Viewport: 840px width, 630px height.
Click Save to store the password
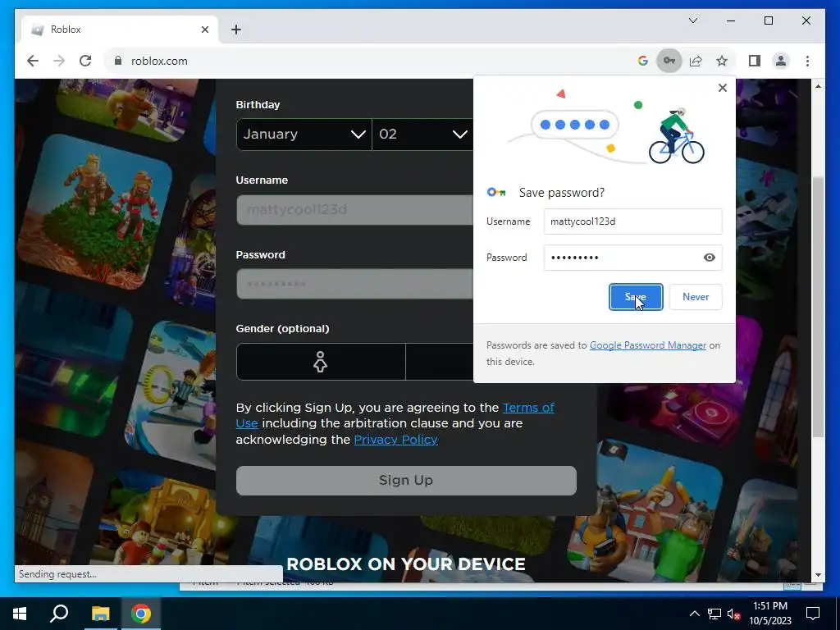(636, 297)
